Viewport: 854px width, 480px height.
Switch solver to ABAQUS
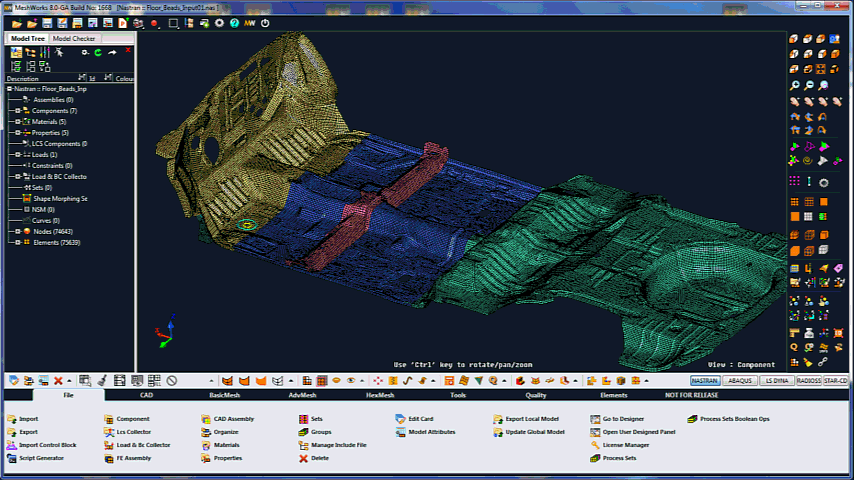[x=740, y=381]
